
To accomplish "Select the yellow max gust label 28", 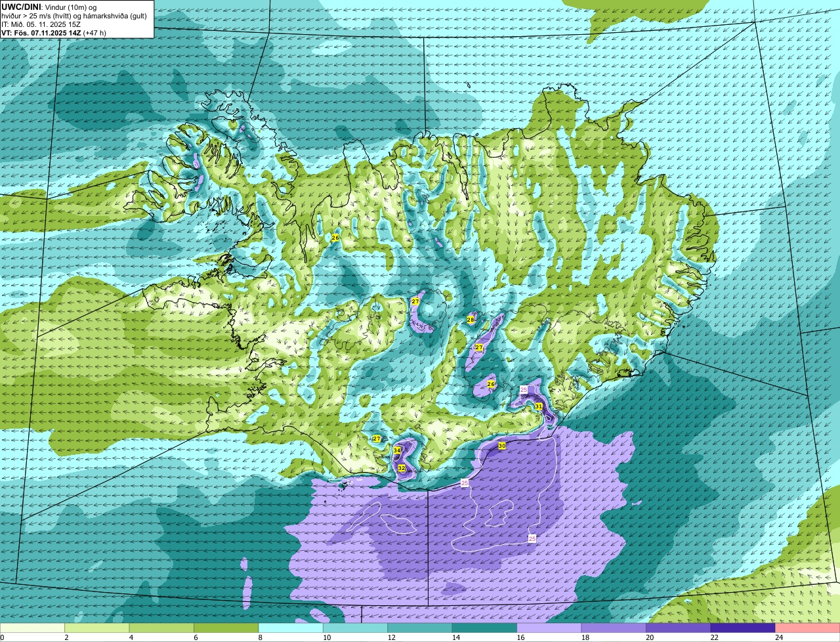I will coord(471,320).
